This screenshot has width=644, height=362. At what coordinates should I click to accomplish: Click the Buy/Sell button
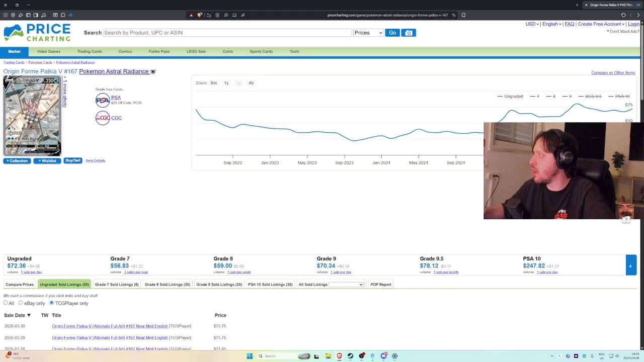tap(73, 160)
